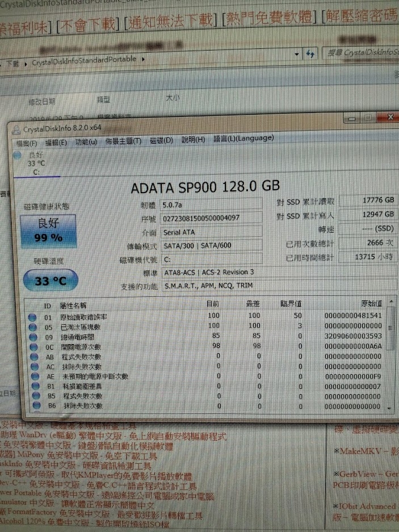Viewport: 399px width, 532px height.
Task: Click the status dot for attribute 01 原始讀取錯誤率
Action: coord(32,317)
